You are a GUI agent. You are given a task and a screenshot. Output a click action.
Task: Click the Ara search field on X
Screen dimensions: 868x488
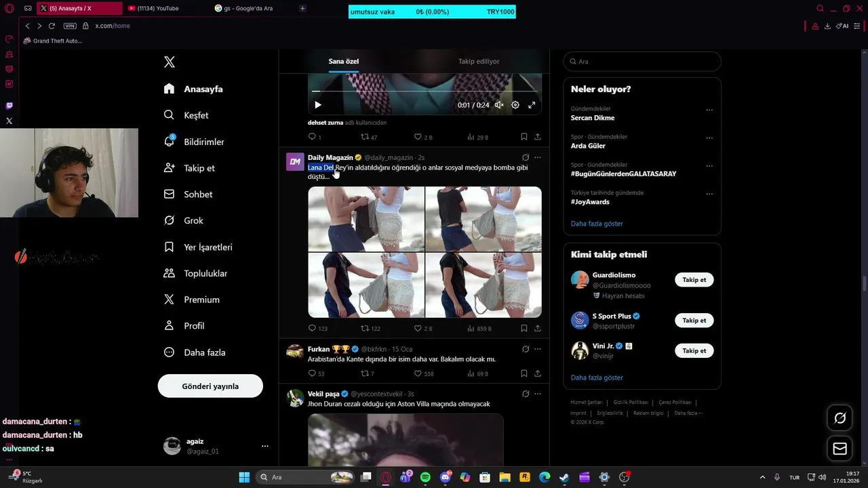642,61
